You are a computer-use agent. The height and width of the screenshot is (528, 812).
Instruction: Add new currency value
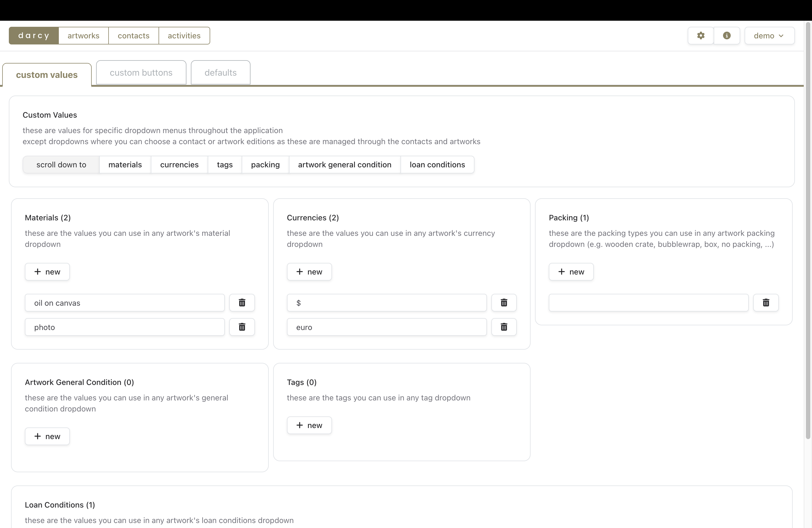click(x=309, y=272)
